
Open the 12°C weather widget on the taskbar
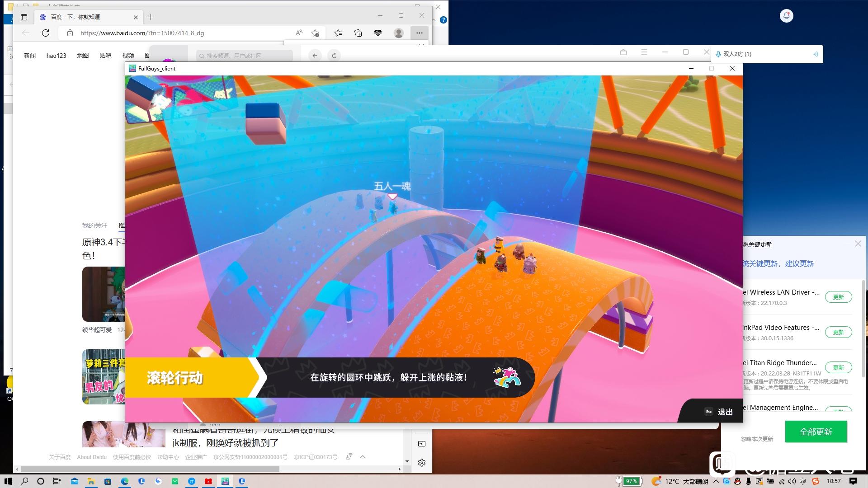point(680,481)
